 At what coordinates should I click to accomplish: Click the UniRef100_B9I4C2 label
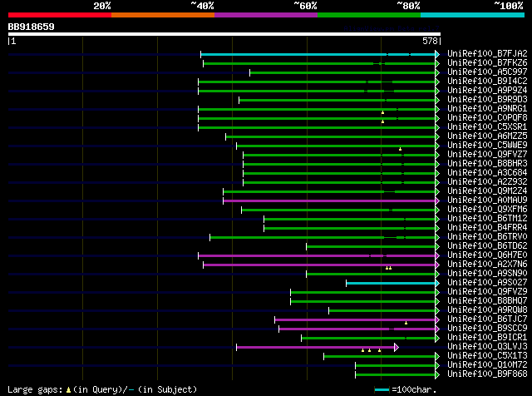pos(487,82)
